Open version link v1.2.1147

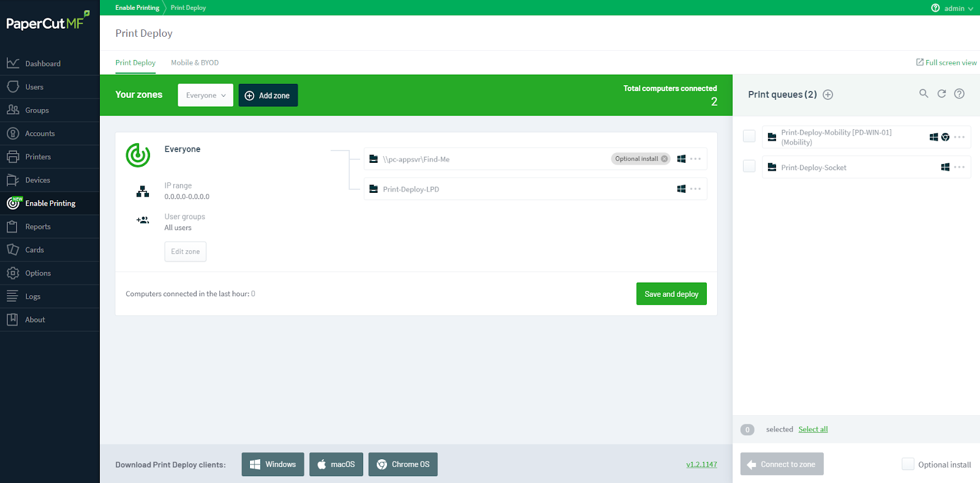701,465
